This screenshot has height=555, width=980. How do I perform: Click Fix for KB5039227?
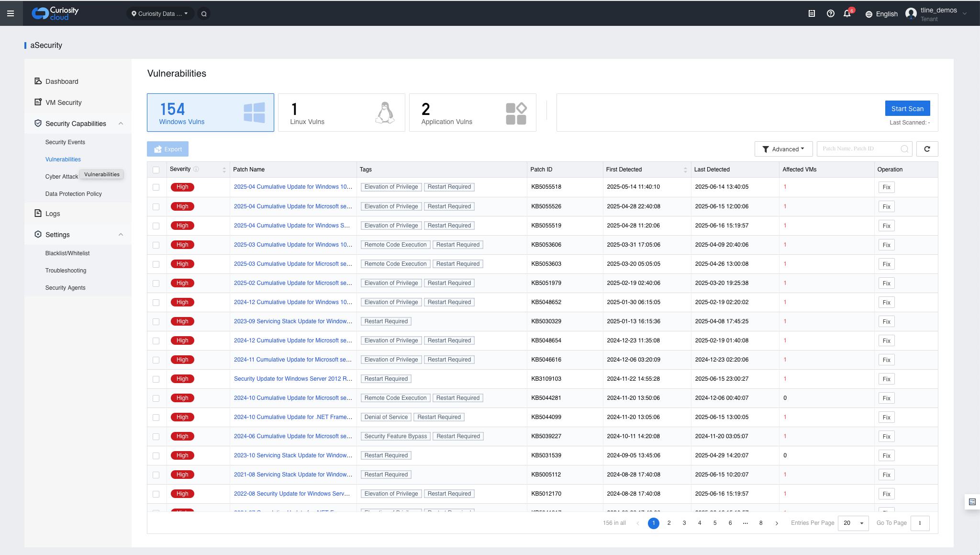coord(886,436)
